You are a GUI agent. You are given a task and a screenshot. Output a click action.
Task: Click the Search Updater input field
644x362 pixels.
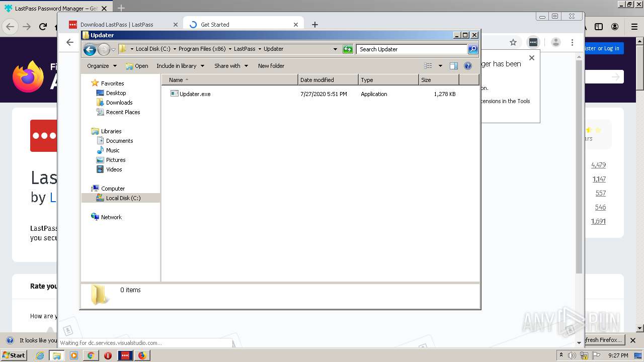412,49
